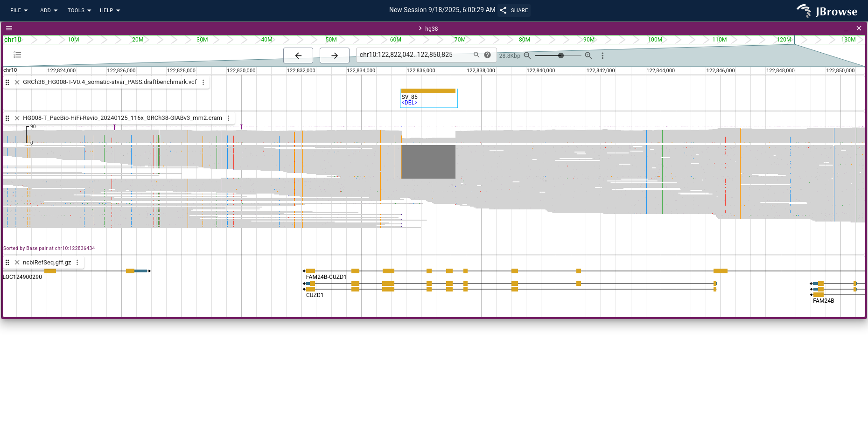This screenshot has height=430, width=868.
Task: Click the 60M position on chr10 overview
Action: [395, 40]
